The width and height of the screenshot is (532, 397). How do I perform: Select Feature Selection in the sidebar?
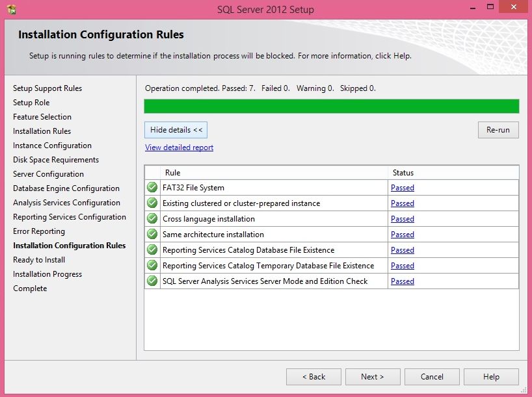pos(42,116)
